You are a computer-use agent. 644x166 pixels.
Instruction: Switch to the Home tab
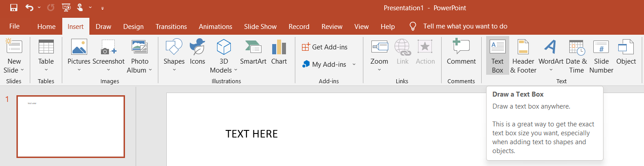[46, 27]
